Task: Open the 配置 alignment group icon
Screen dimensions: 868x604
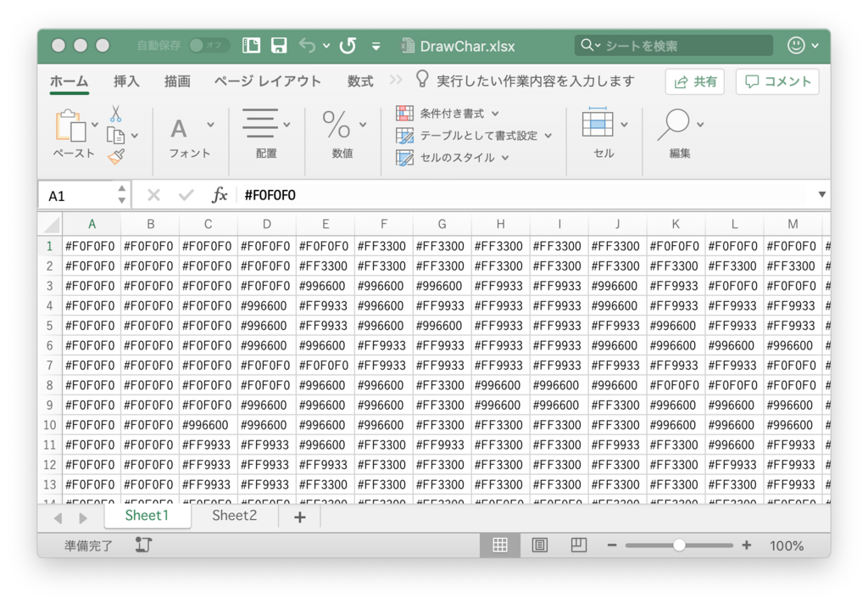Action: click(259, 123)
